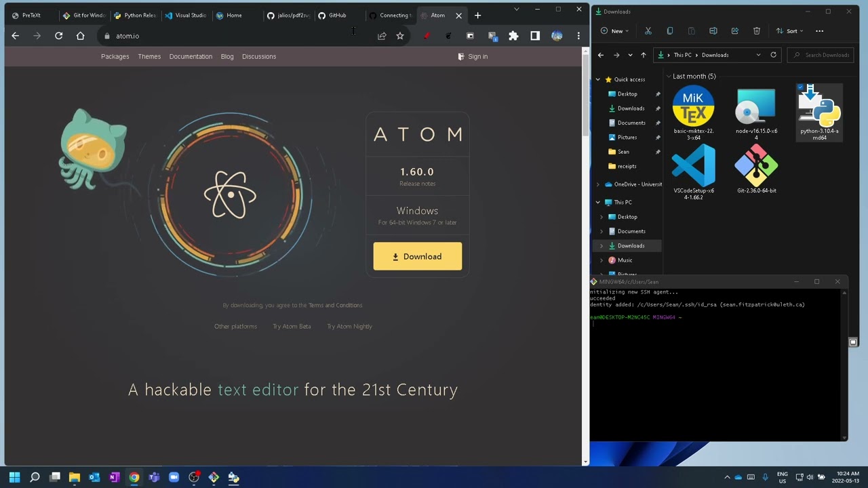
Task: Open Chrome's tab search chevron
Action: pyautogui.click(x=517, y=9)
